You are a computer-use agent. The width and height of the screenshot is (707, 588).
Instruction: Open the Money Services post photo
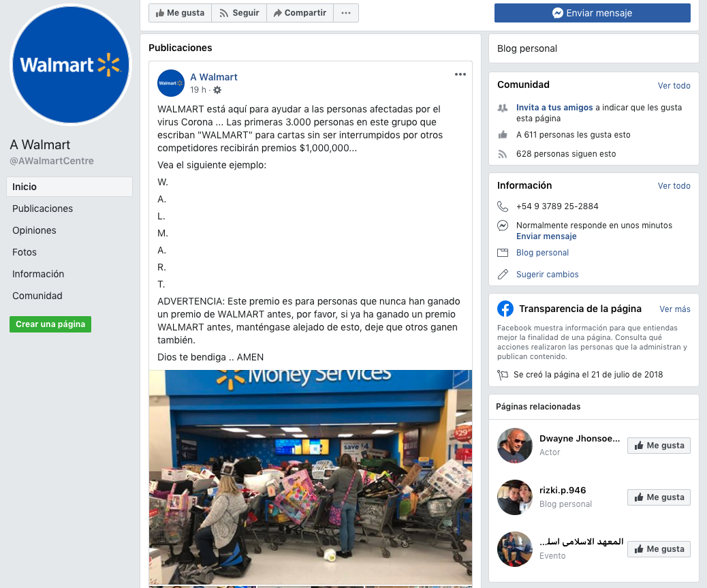pos(311,477)
